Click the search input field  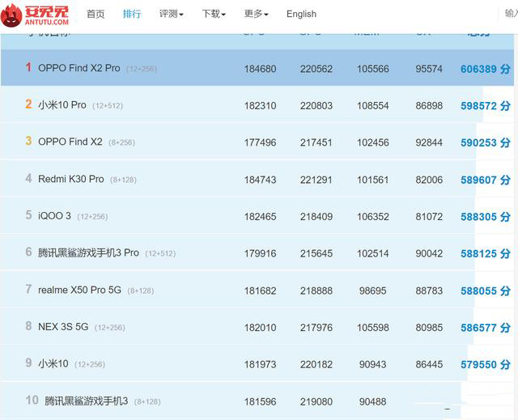511,14
